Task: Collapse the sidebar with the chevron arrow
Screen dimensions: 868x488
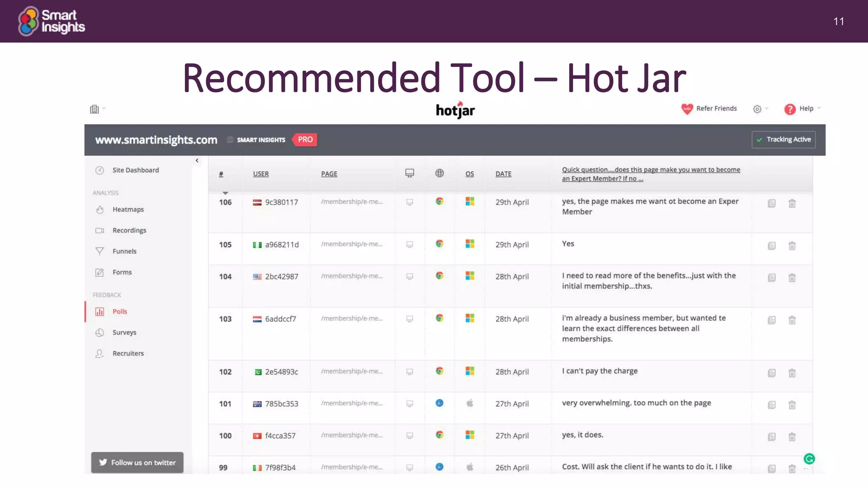Action: 197,161
